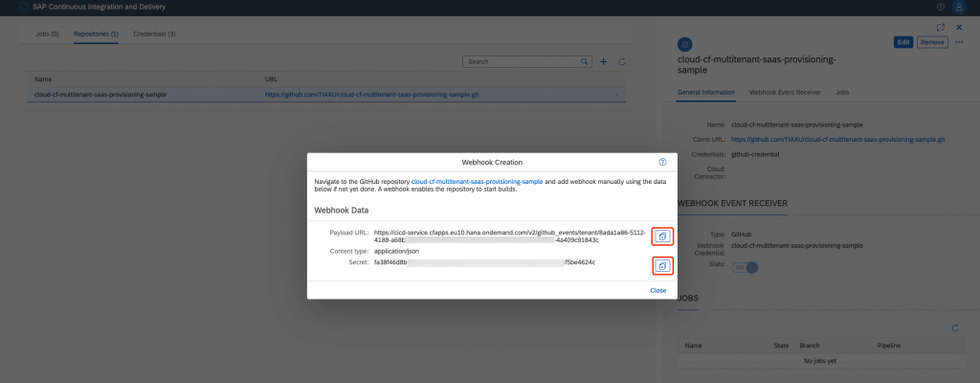Viewport: 980px width, 383px height.
Task: Click the Remove button
Action: [x=932, y=42]
